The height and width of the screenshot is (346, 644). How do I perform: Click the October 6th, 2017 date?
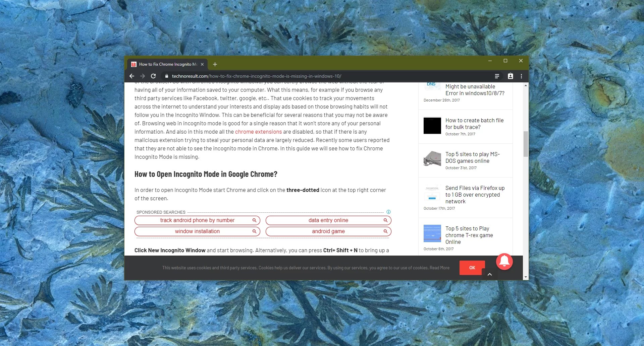click(x=438, y=249)
